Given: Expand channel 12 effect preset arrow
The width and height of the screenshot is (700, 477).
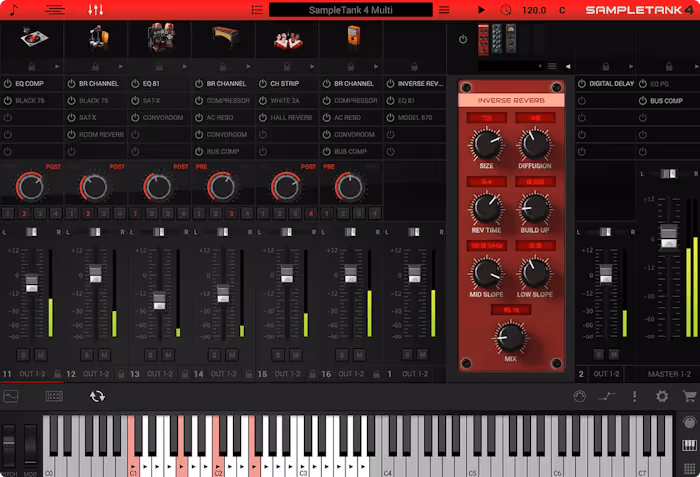Looking at the screenshot, I should 121,67.
